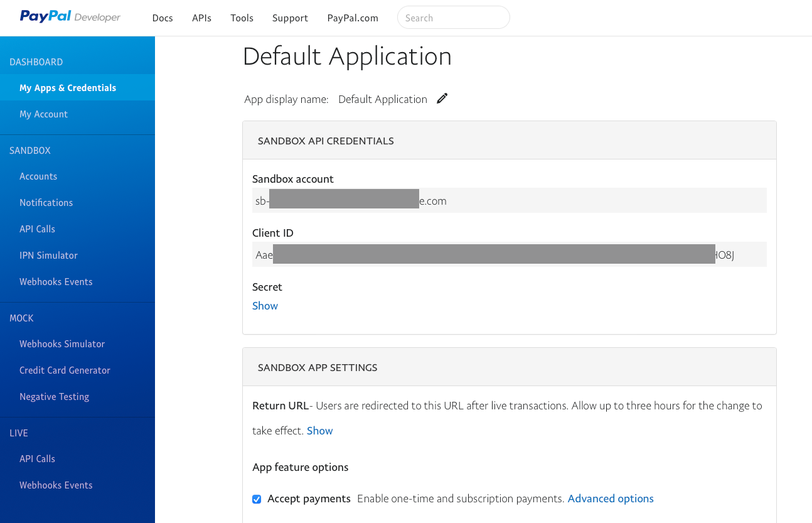Image resolution: width=812 pixels, height=523 pixels.
Task: Open the Support menu
Action: pyautogui.click(x=290, y=18)
